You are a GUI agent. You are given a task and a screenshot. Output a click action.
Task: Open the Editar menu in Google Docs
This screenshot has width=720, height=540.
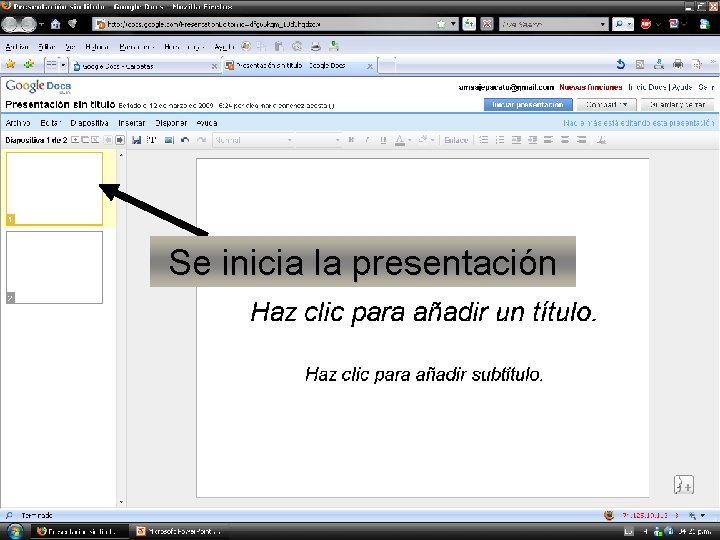(x=50, y=123)
